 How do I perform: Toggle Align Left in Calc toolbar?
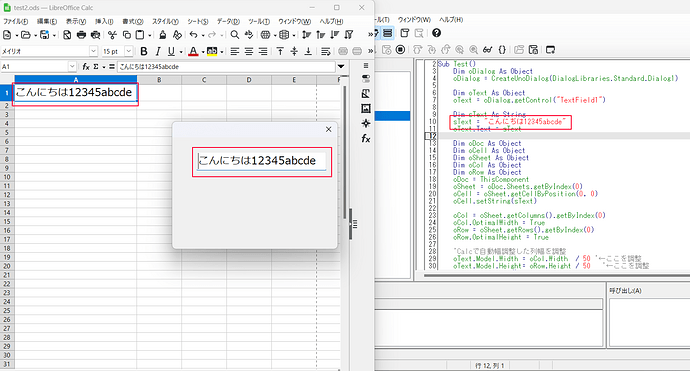tap(235, 51)
